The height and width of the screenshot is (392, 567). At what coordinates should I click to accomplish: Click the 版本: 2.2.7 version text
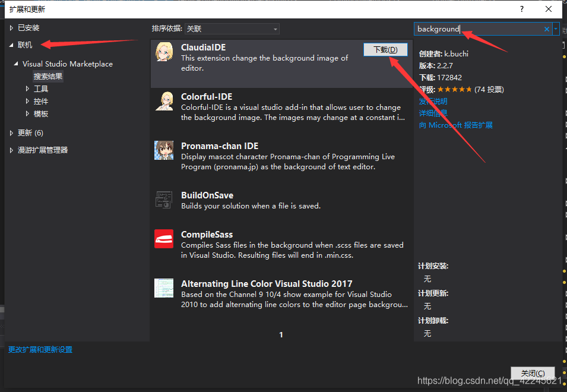(x=436, y=66)
